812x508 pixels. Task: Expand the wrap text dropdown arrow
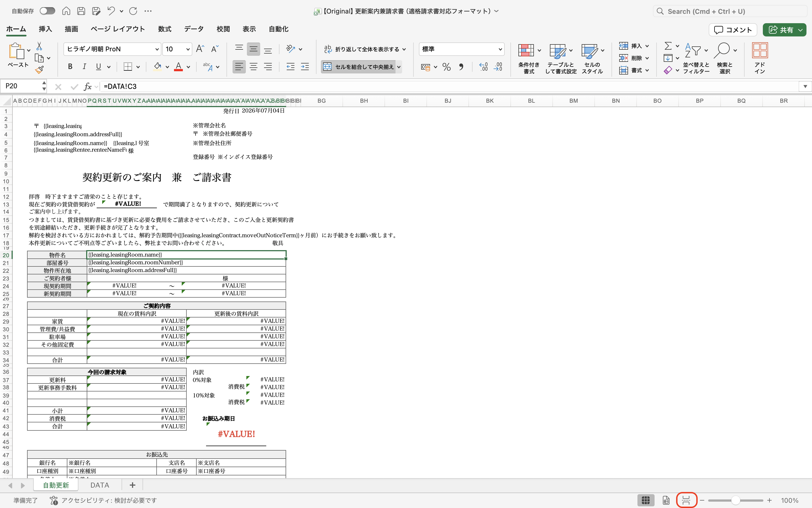click(x=404, y=49)
